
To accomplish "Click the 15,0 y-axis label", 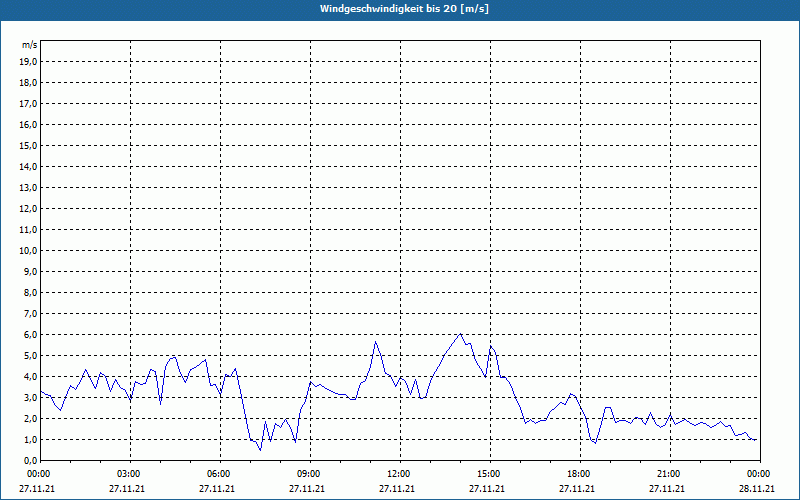I will 28,145.
